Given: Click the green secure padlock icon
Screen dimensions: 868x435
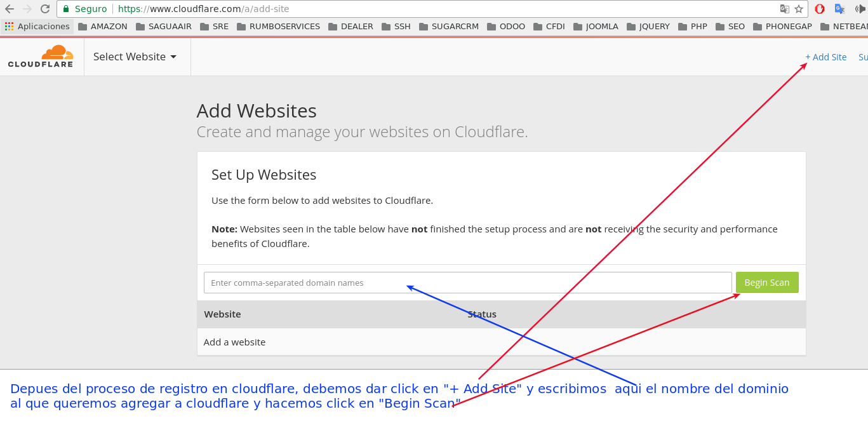Looking at the screenshot, I should tap(65, 9).
